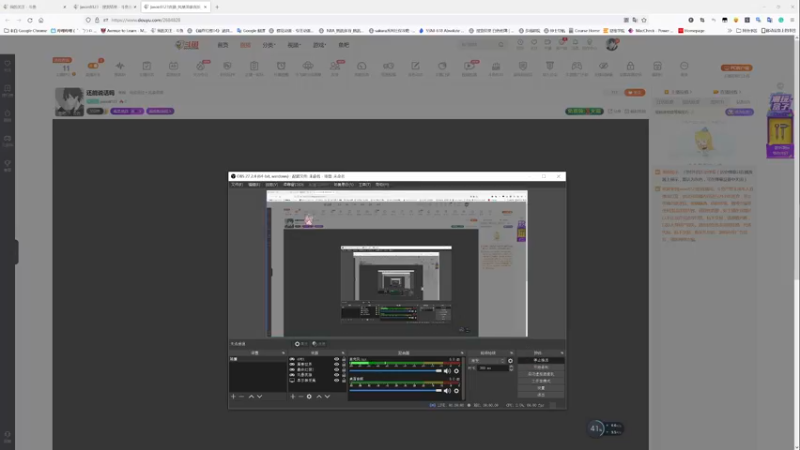
Task: Mute desktop audio speaker in OBS mixer
Action: click(447, 391)
